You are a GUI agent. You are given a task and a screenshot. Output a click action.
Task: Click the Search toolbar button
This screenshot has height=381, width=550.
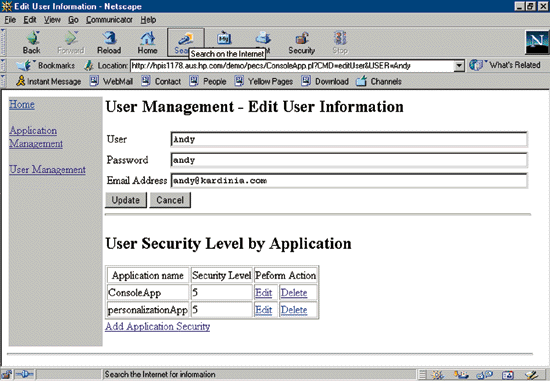coord(186,42)
